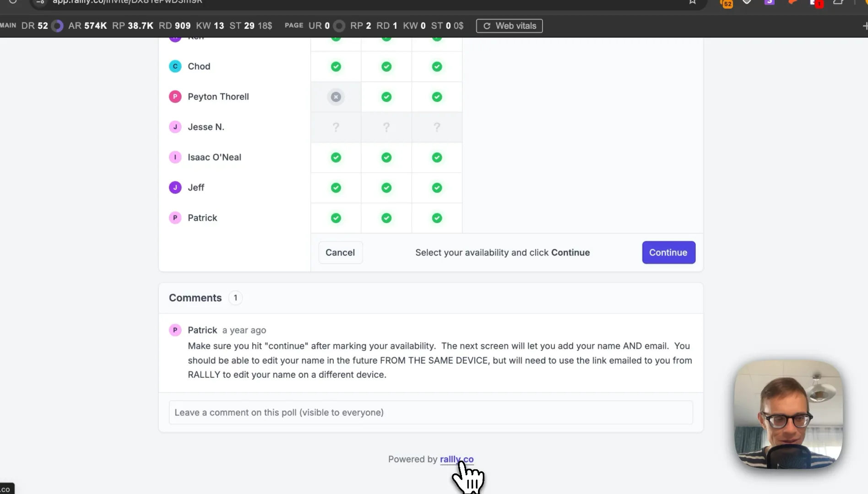Click Peyton Thorell's gray X vote icon
The image size is (868, 494).
tap(336, 97)
